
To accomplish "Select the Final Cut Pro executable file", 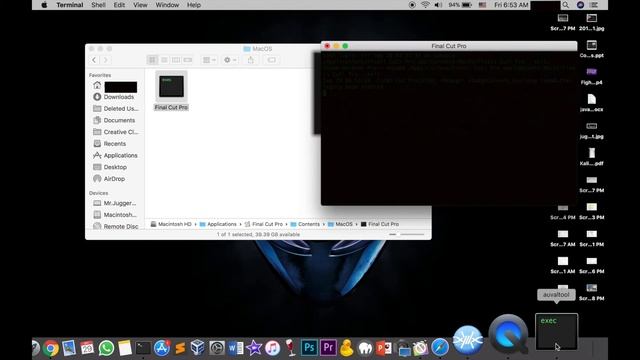I will point(171,91).
